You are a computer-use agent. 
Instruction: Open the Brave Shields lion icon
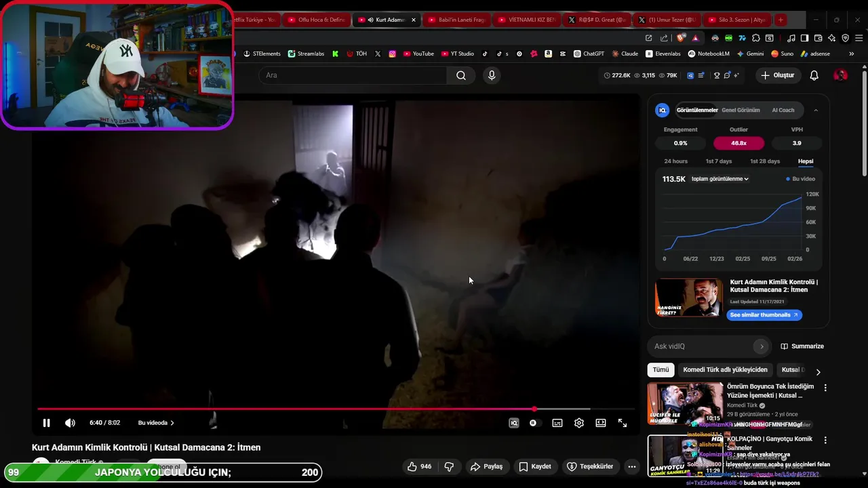coord(682,38)
